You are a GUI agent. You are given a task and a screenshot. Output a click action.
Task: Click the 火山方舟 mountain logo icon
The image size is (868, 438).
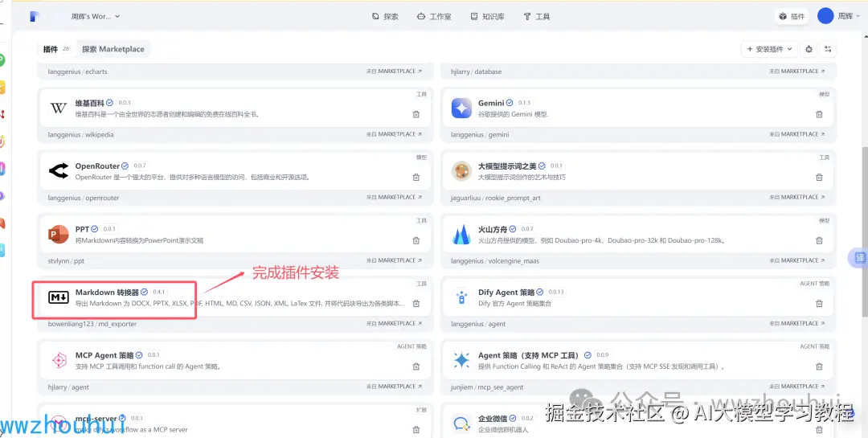pos(461,234)
